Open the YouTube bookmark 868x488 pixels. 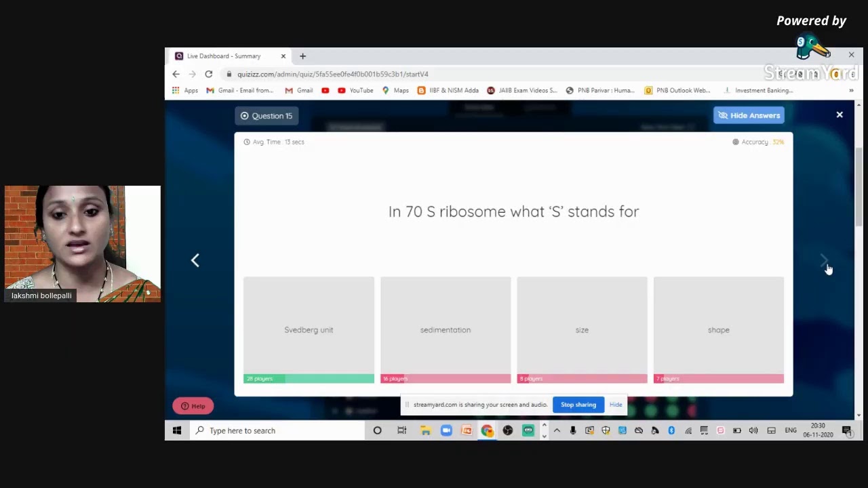355,90
